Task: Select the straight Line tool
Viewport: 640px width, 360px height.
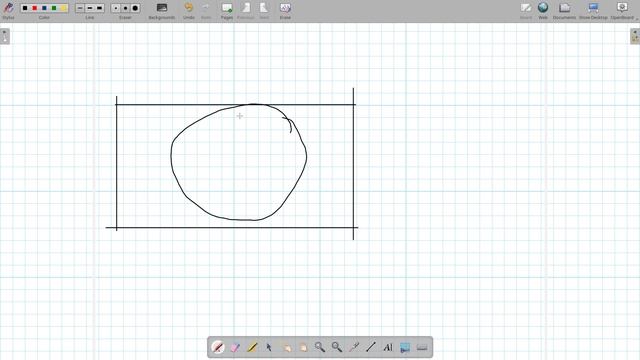Action: click(371, 347)
